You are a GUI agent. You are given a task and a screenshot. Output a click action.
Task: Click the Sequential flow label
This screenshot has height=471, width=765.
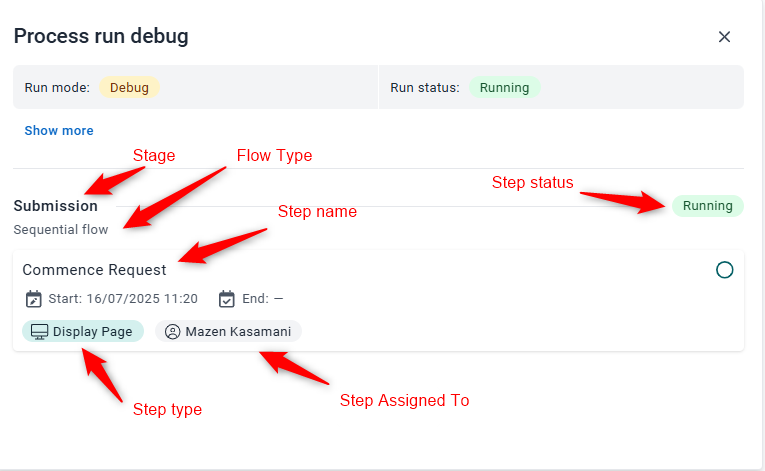click(61, 229)
